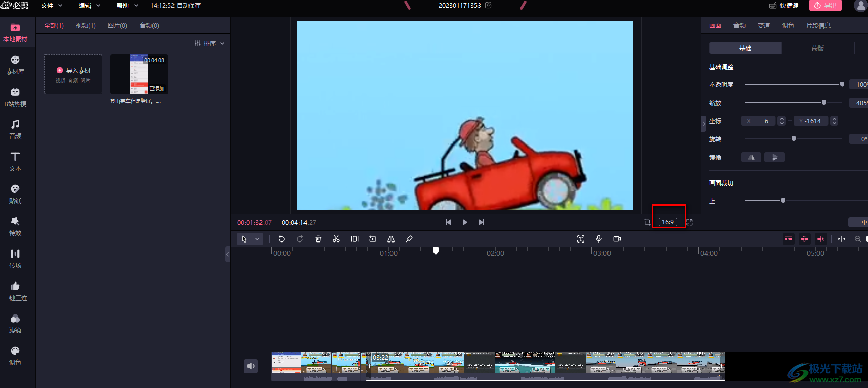Click the timeline split-alignment icon
Viewport: 868px width, 388px height.
[842, 239]
